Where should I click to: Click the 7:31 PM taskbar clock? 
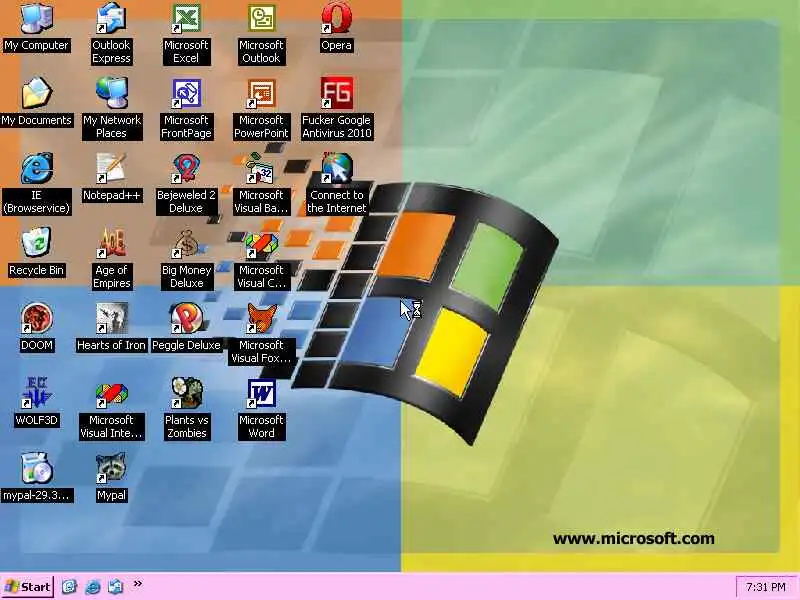click(765, 587)
